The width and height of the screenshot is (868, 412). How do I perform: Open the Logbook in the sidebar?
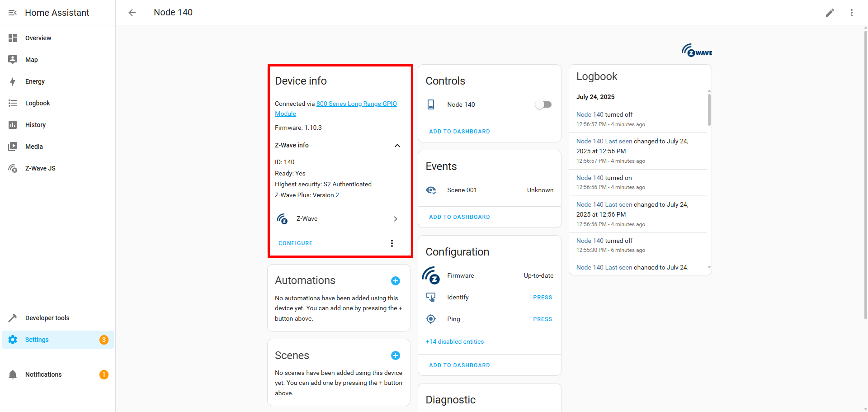tap(58, 103)
